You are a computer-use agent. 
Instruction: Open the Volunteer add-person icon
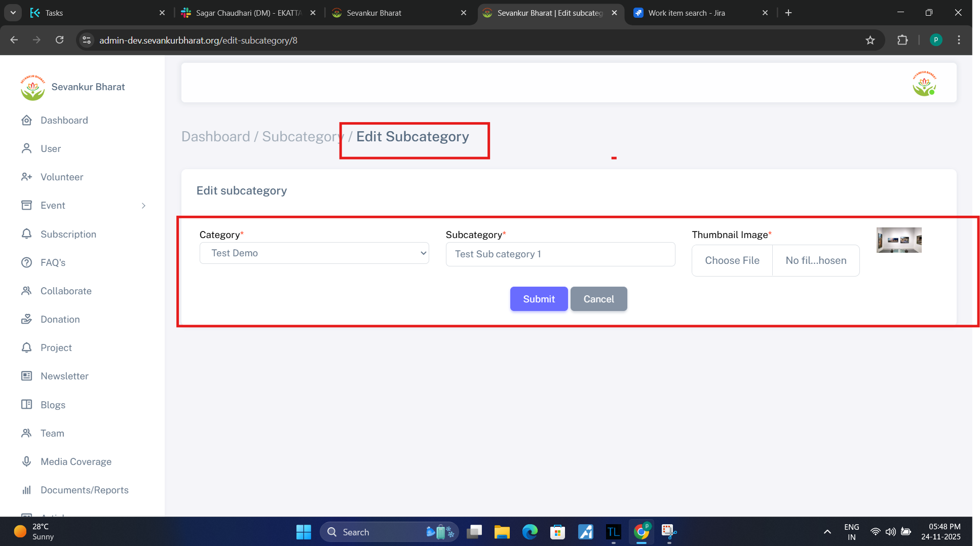pos(26,177)
